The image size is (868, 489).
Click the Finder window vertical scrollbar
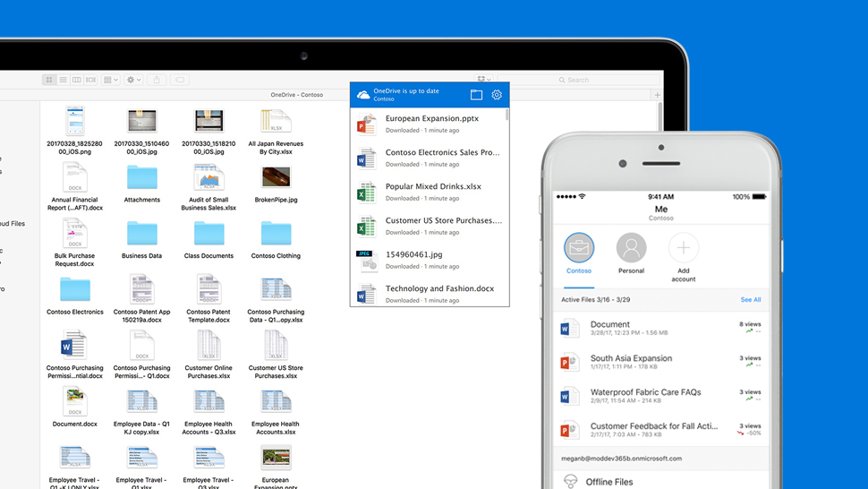coord(660,116)
